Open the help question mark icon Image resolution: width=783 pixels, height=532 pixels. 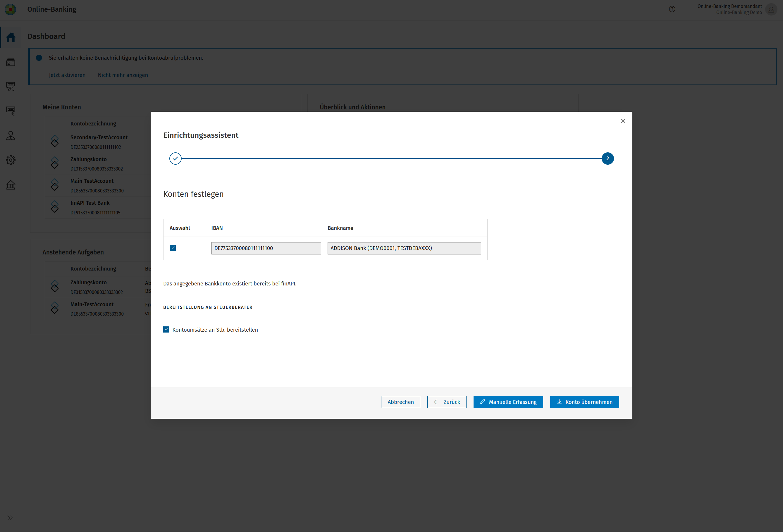coord(672,9)
